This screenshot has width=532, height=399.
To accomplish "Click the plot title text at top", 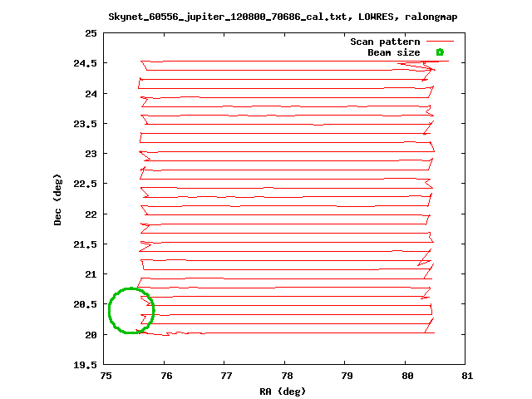I will 283,17.
